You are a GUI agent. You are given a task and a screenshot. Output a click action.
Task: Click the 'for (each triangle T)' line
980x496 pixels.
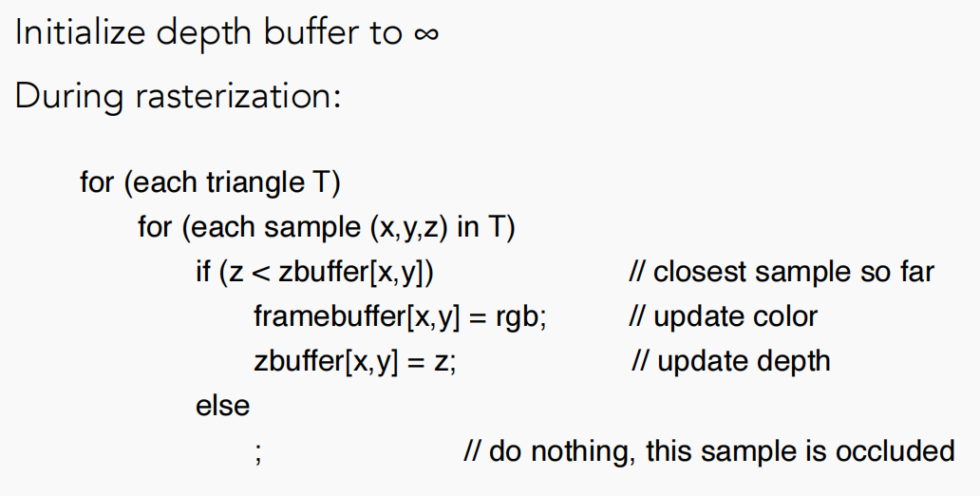[x=210, y=182]
